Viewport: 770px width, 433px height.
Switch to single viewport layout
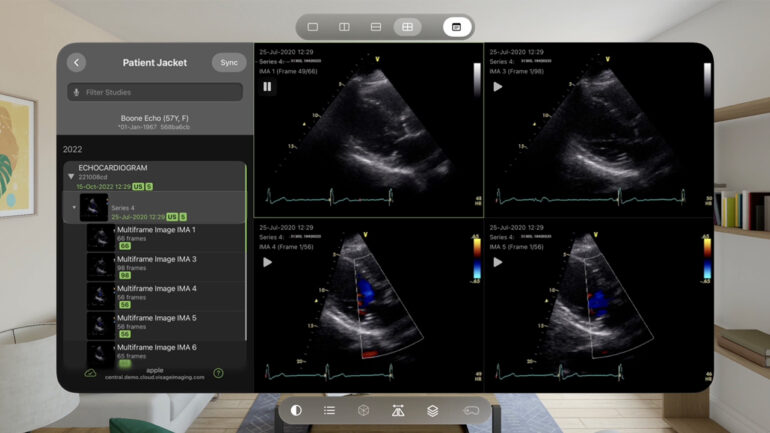pyautogui.click(x=313, y=27)
